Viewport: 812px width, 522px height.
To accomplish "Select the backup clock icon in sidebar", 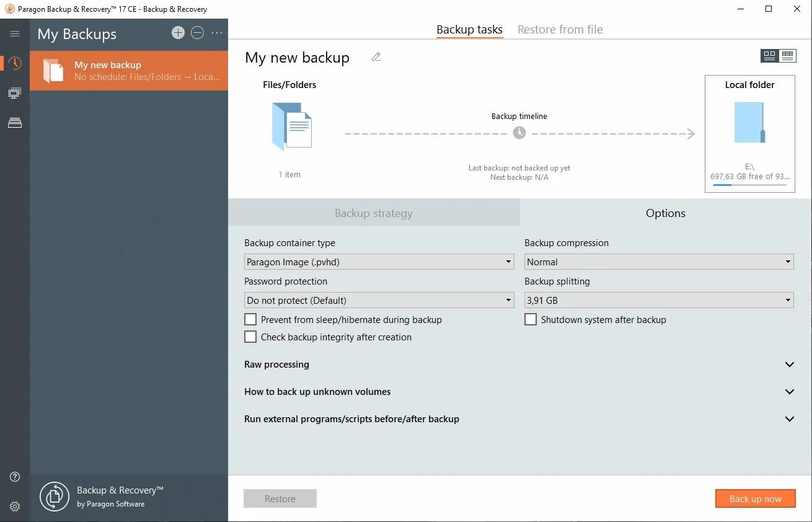I will tap(15, 63).
